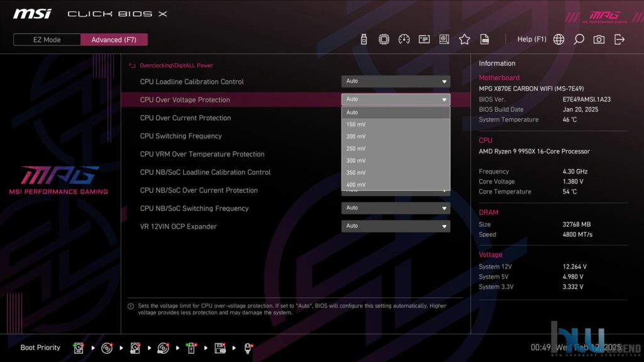Image resolution: width=644 pixels, height=362 pixels.
Task: Choose the Auto option in the open list
Action: 396,112
